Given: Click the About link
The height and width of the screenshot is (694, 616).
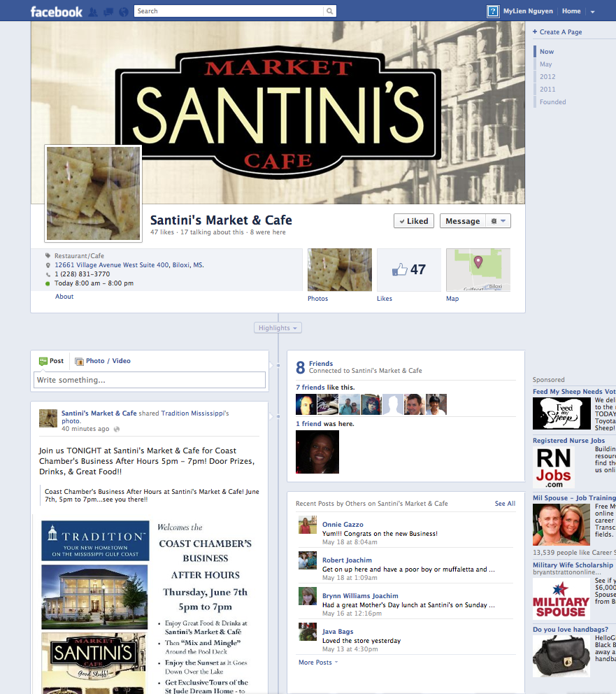Looking at the screenshot, I should click(64, 297).
